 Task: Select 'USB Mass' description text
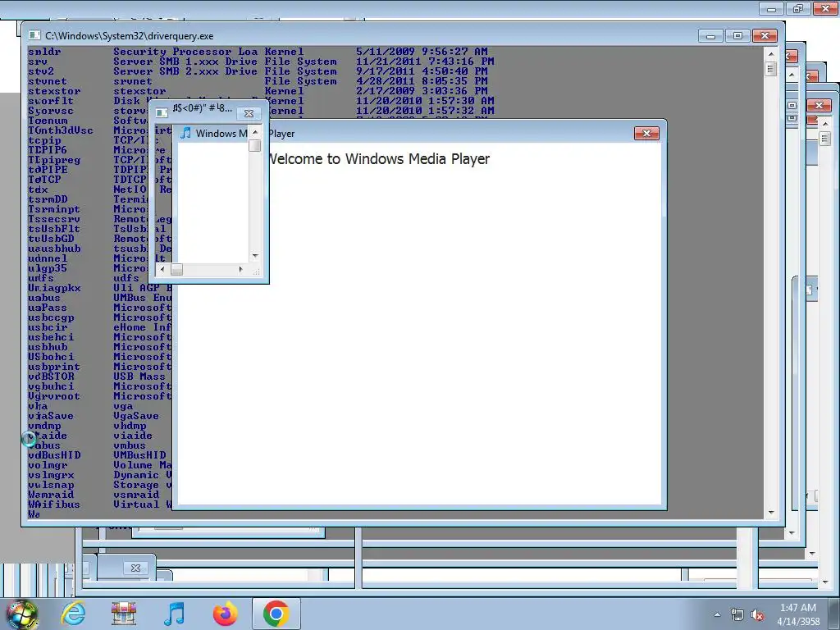click(x=139, y=377)
